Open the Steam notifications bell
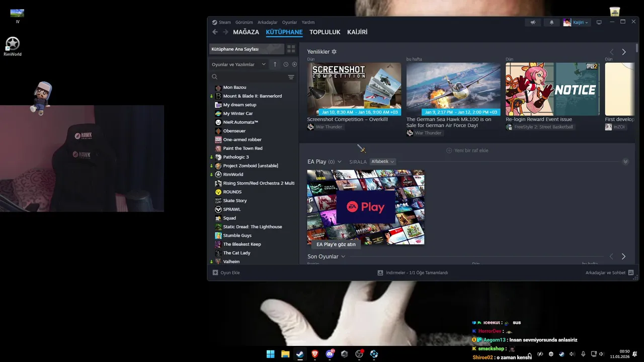 coord(551,22)
